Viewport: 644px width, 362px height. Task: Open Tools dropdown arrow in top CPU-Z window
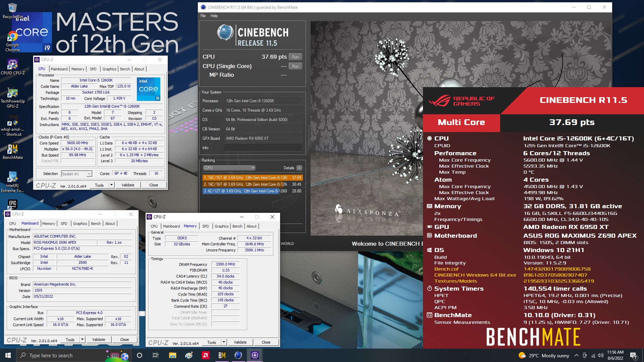tap(111, 185)
